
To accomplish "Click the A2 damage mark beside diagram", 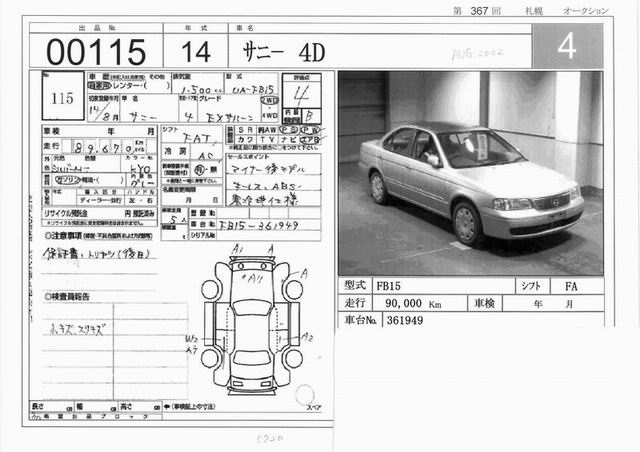I will (307, 338).
